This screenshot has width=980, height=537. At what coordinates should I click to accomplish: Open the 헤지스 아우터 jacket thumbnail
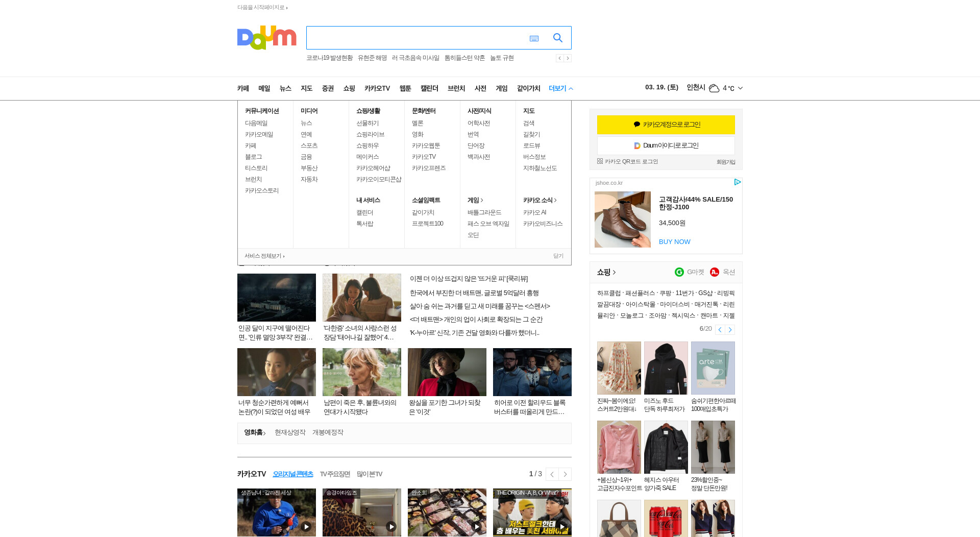click(666, 447)
